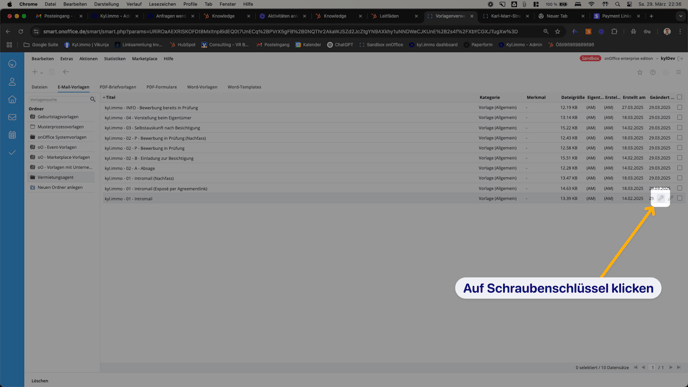This screenshot has width=688, height=387.
Task: Open the dropdown arrow next to the plus icon
Action: click(x=42, y=73)
